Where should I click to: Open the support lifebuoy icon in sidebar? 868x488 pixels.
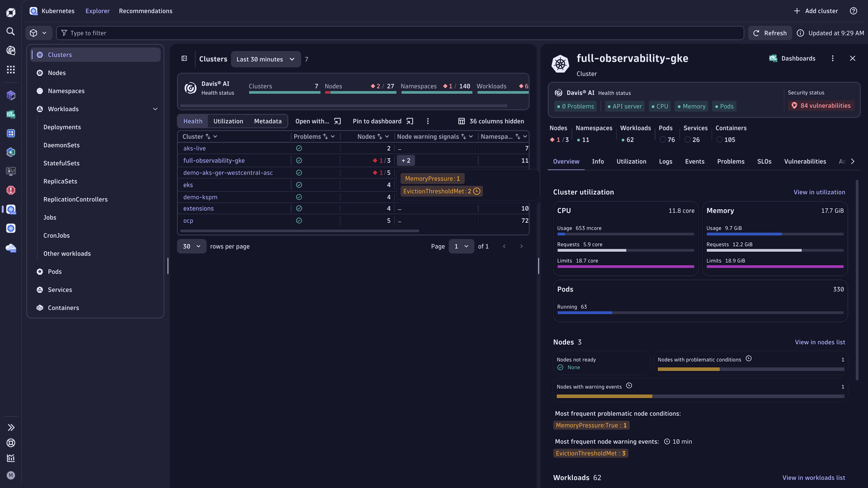coord(11,443)
